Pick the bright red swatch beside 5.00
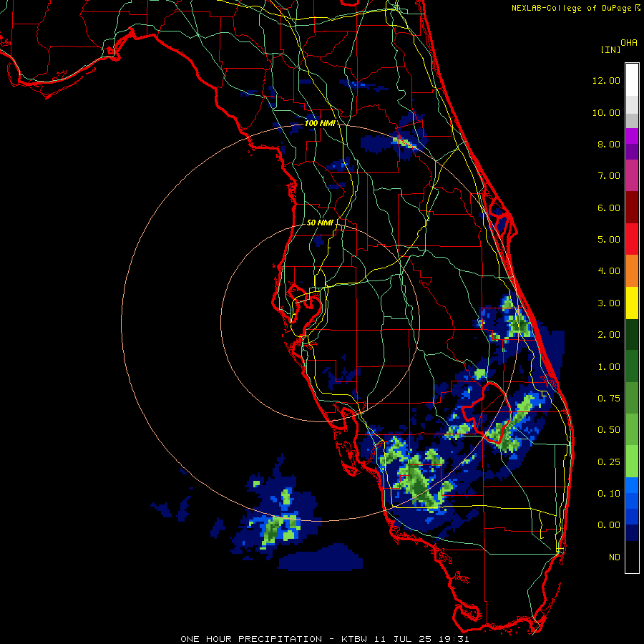The width and height of the screenshot is (644, 644). click(x=632, y=239)
